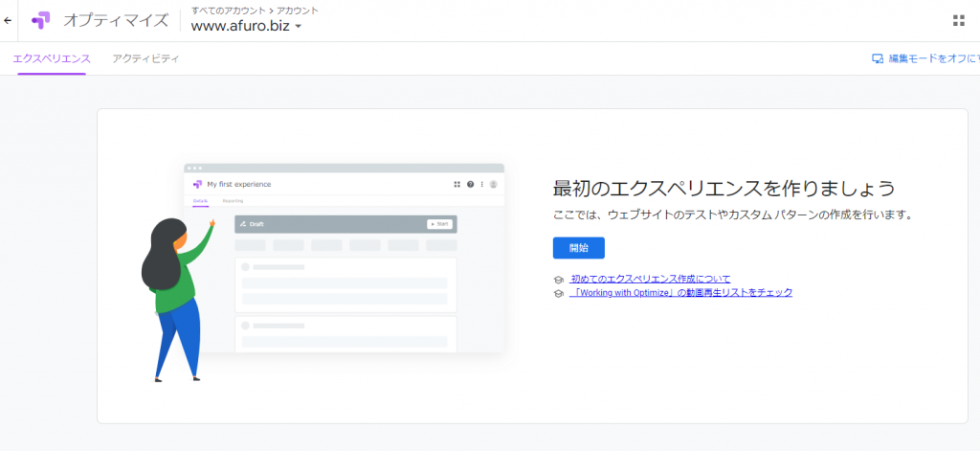980x451 pixels.
Task: Open the 「Working with Optimize」動画再生リスト link
Action: point(680,292)
